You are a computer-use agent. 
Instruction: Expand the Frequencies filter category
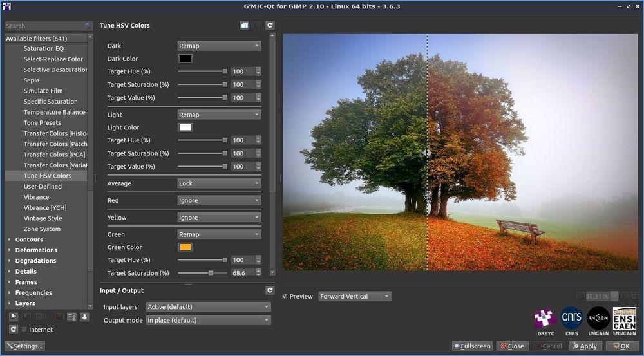(10, 293)
